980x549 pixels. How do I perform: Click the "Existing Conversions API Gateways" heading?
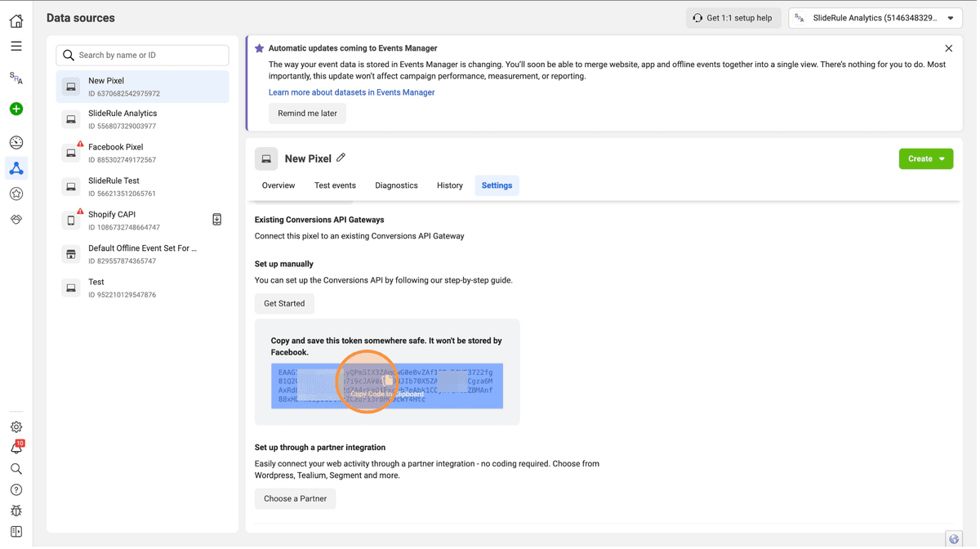[x=319, y=221]
